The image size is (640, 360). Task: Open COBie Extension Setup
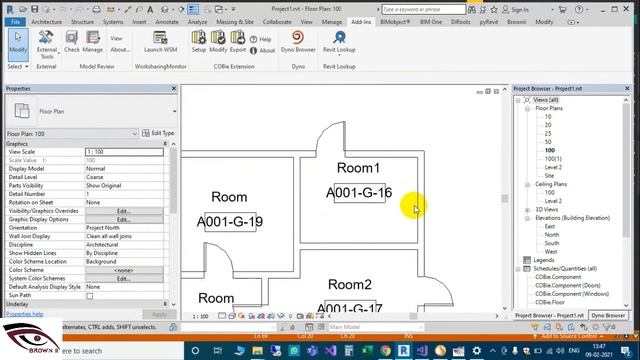pos(199,42)
